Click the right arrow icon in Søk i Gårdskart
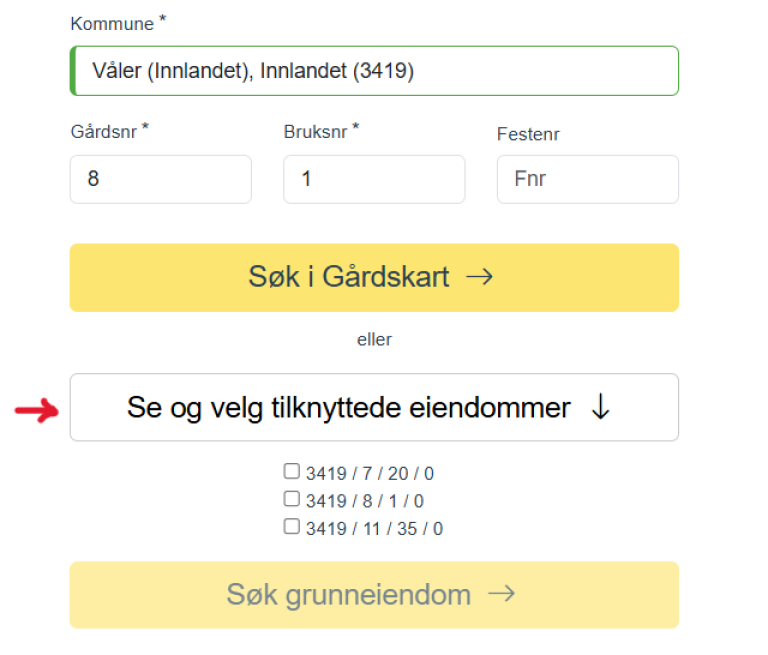This screenshot has width=768, height=655. pyautogui.click(x=480, y=277)
